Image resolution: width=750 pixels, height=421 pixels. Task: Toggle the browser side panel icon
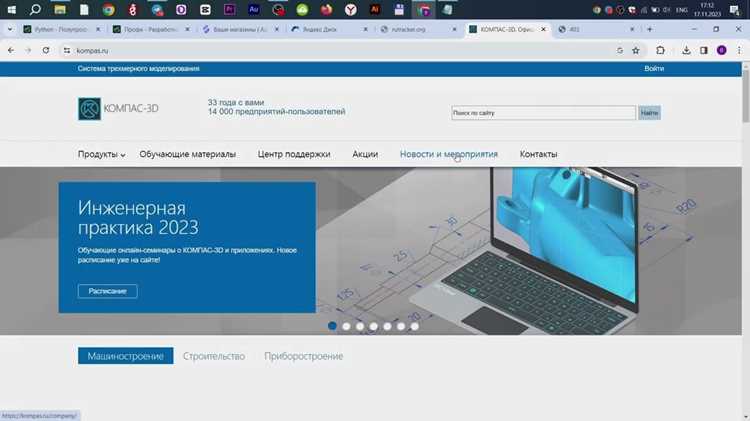pyautogui.click(x=704, y=50)
